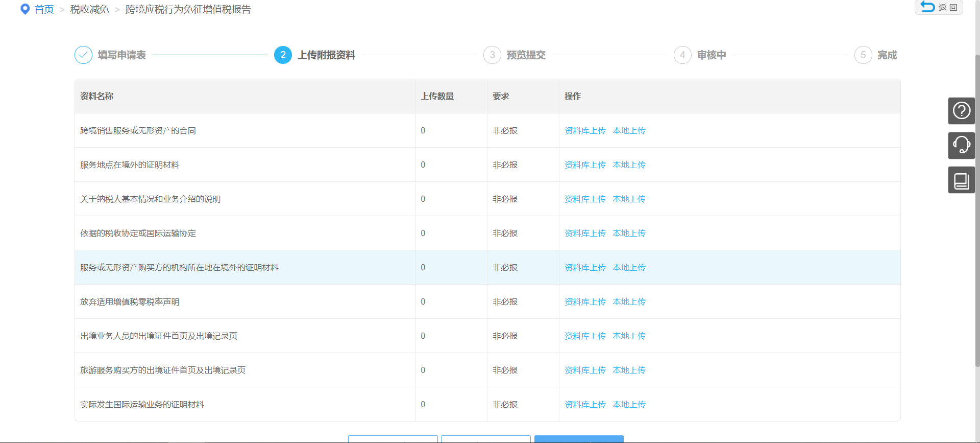Click 资料库上传 for 旅游服务购买方的出境证件首页及出境记录页
Screen dimensions: 980x443
585,370
